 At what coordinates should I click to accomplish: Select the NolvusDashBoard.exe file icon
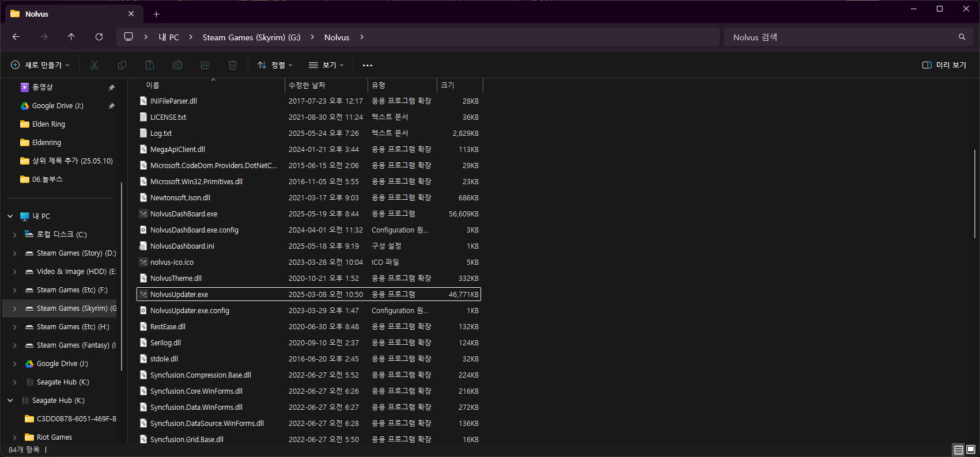143,214
